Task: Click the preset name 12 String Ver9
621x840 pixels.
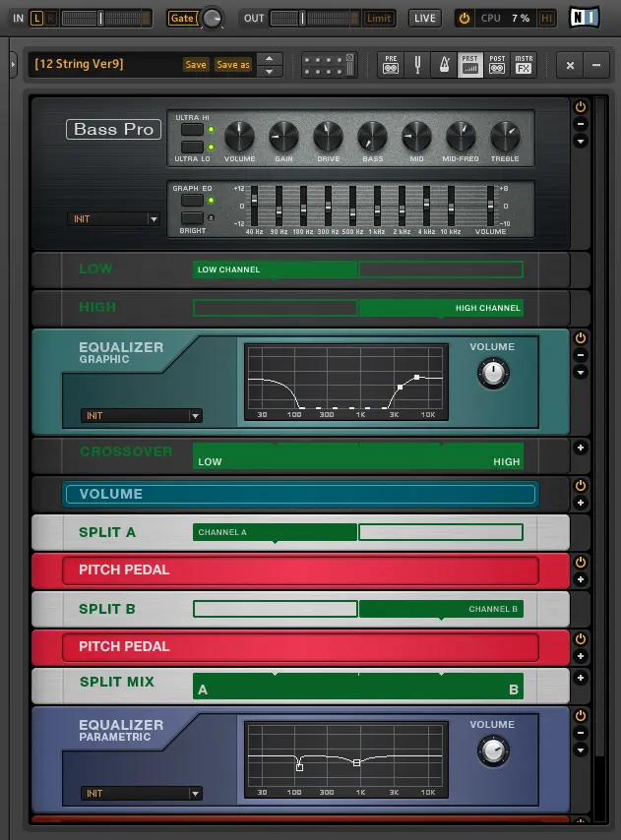Action: coord(80,64)
